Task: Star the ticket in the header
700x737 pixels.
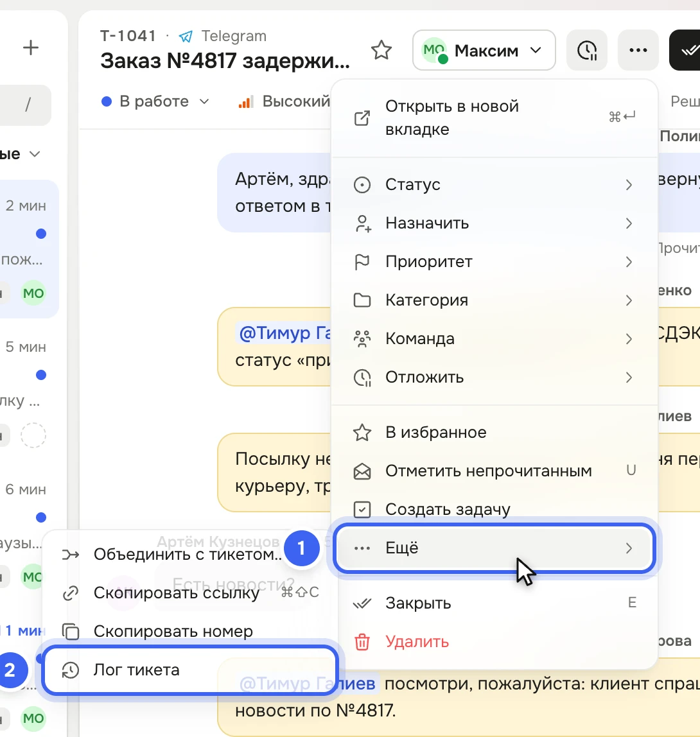Action: (381, 50)
